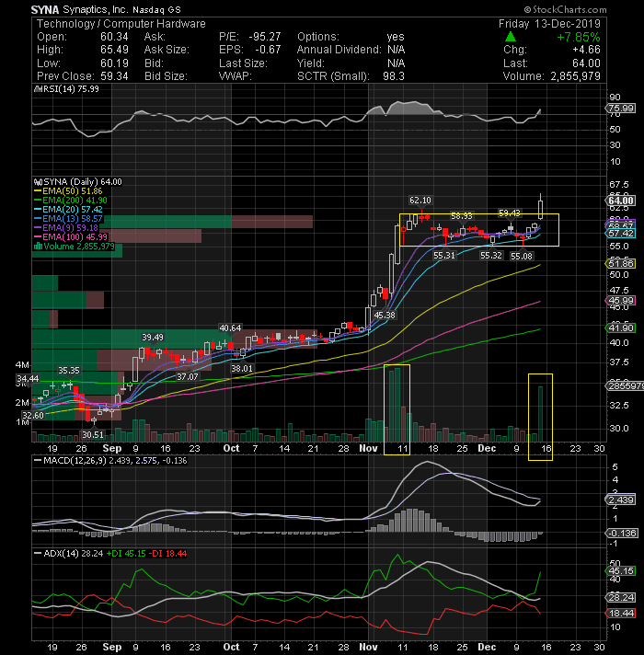Click the 30.51 low price annotation
This screenshot has height=655, width=644.
coord(93,435)
